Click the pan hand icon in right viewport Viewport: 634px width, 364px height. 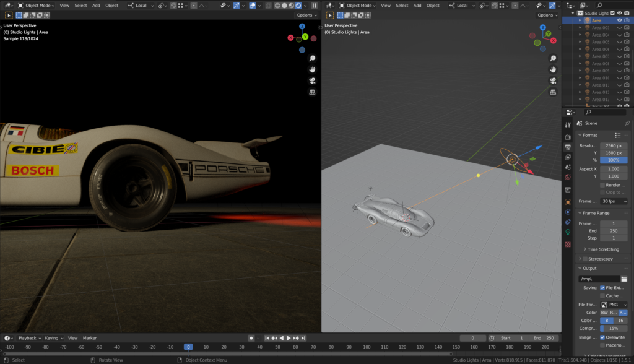[553, 69]
